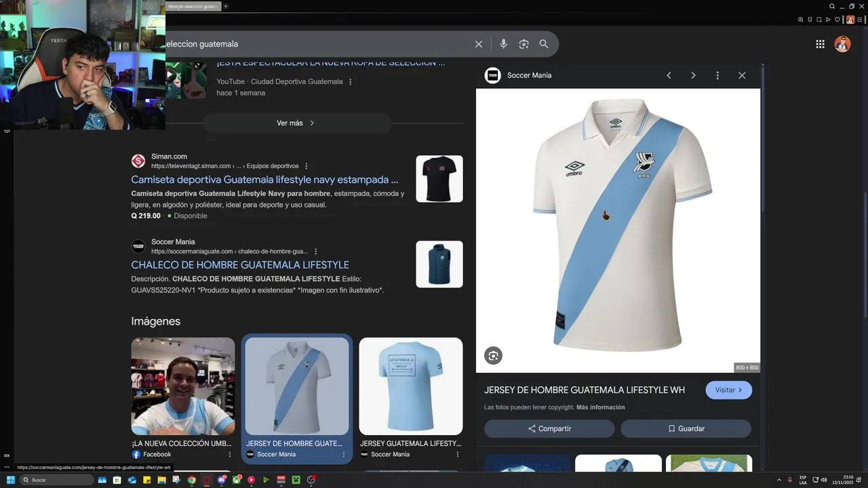This screenshot has height=488, width=868.
Task: Close the image preview panel
Action: pos(742,75)
